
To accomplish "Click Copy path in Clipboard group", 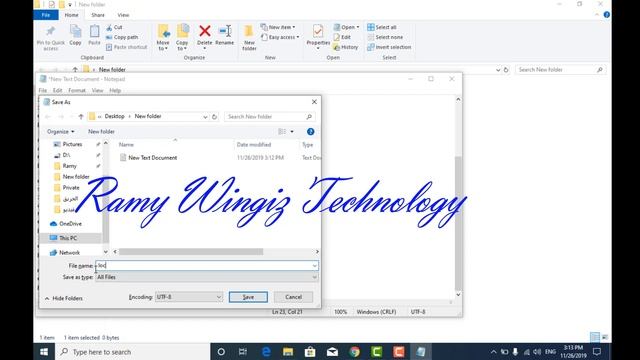I will (122, 37).
